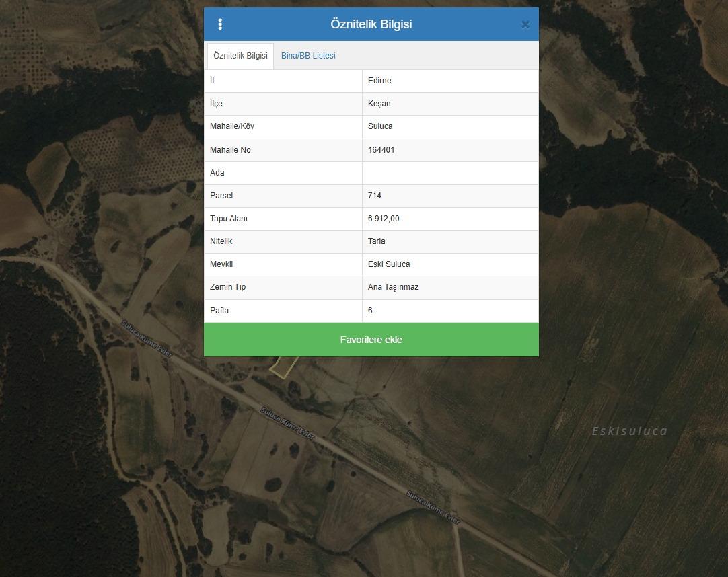Select the Mahalle No value 164401
The image size is (728, 577).
(381, 150)
